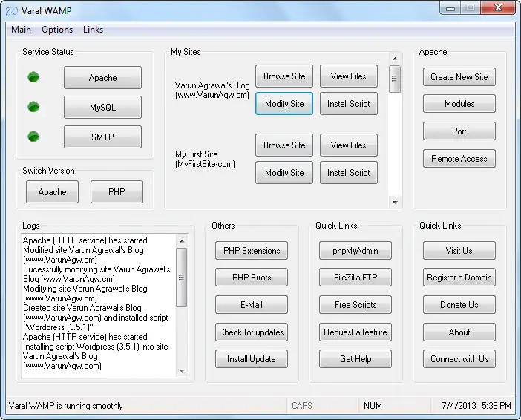Install Script for My First Site
Image resolution: width=521 pixels, height=420 pixels.
[349, 173]
